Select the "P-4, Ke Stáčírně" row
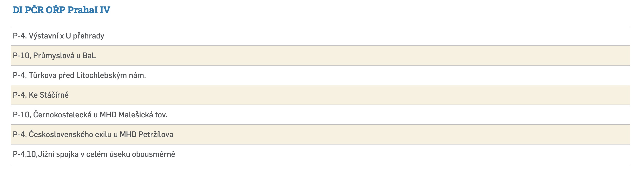 41,95
